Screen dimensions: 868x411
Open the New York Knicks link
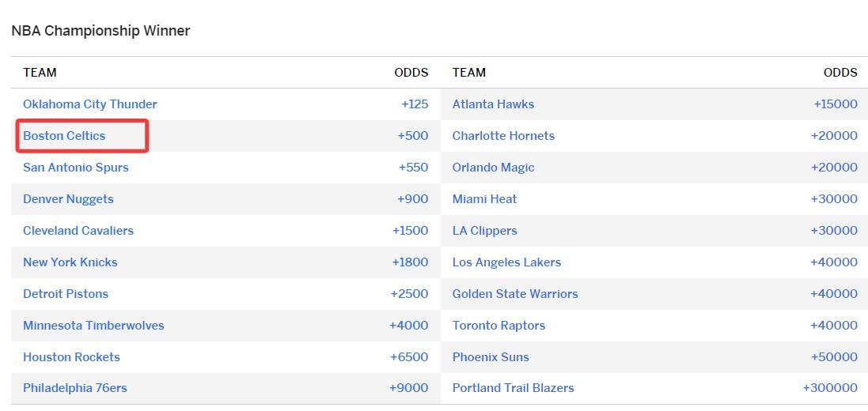[70, 262]
